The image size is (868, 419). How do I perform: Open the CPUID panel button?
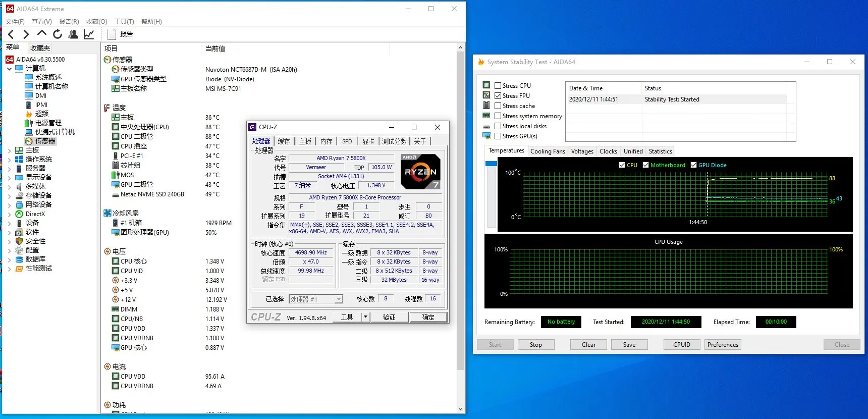click(x=682, y=345)
